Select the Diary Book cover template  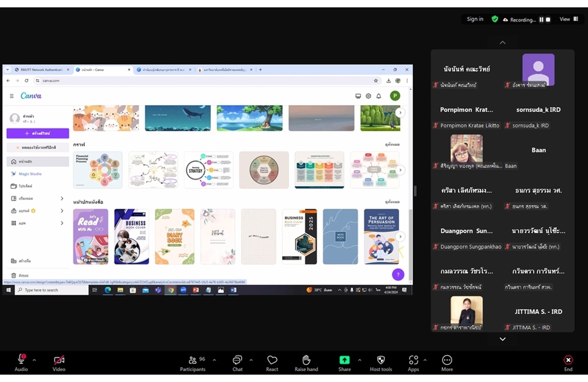174,236
